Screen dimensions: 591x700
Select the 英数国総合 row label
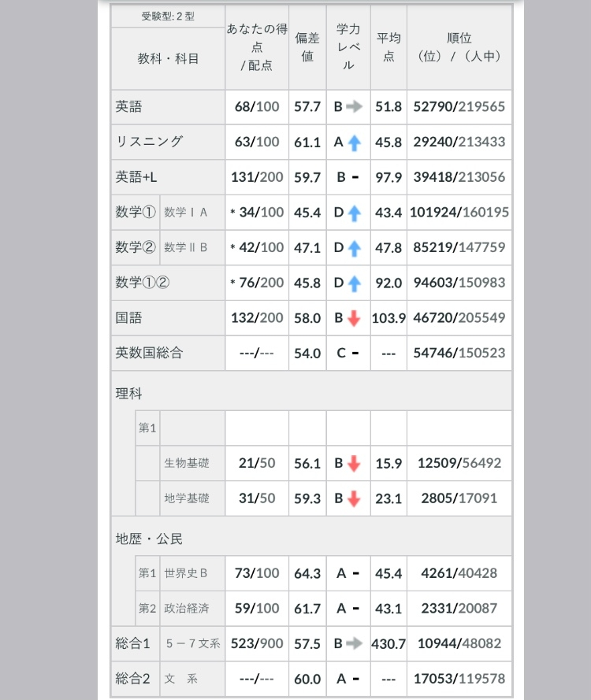[149, 353]
